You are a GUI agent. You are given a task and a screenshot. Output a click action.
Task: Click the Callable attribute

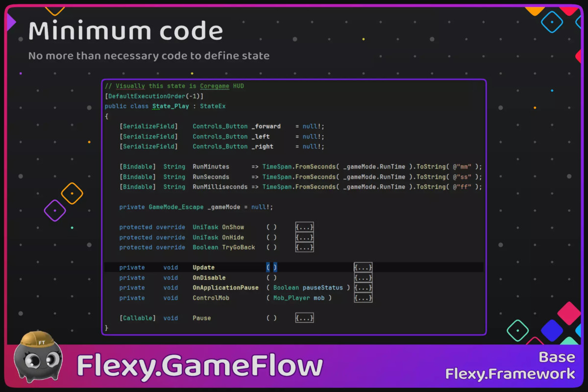(138, 318)
